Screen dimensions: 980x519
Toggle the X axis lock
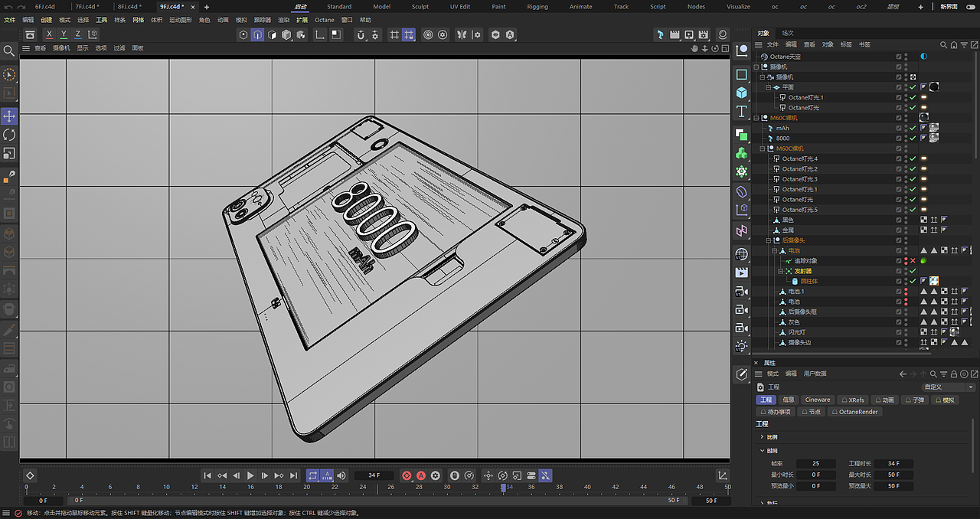click(x=50, y=34)
